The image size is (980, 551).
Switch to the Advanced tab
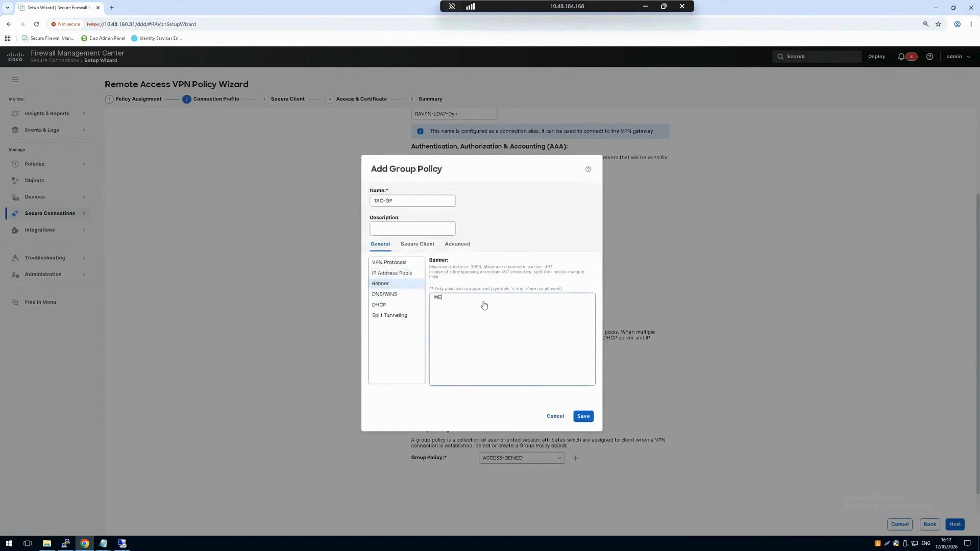457,244
